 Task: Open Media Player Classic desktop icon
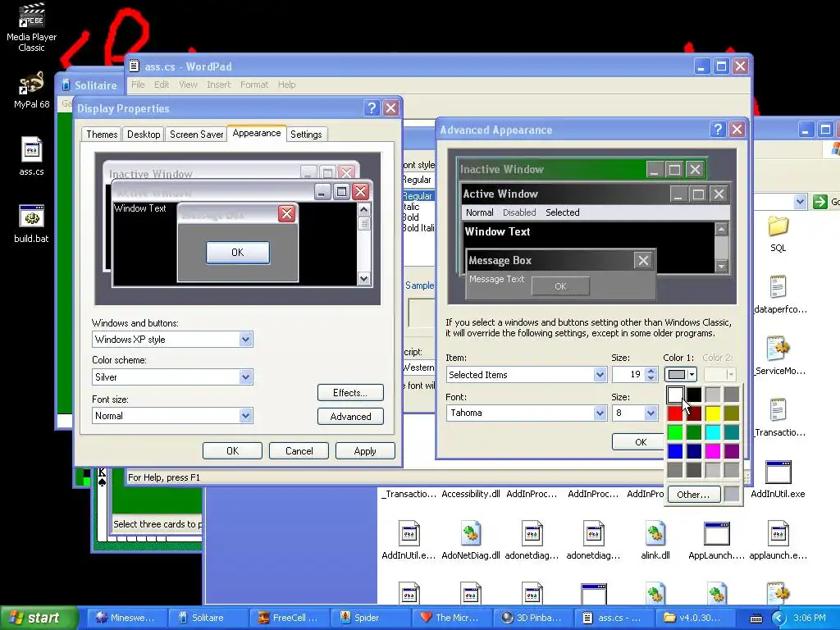coord(31,27)
